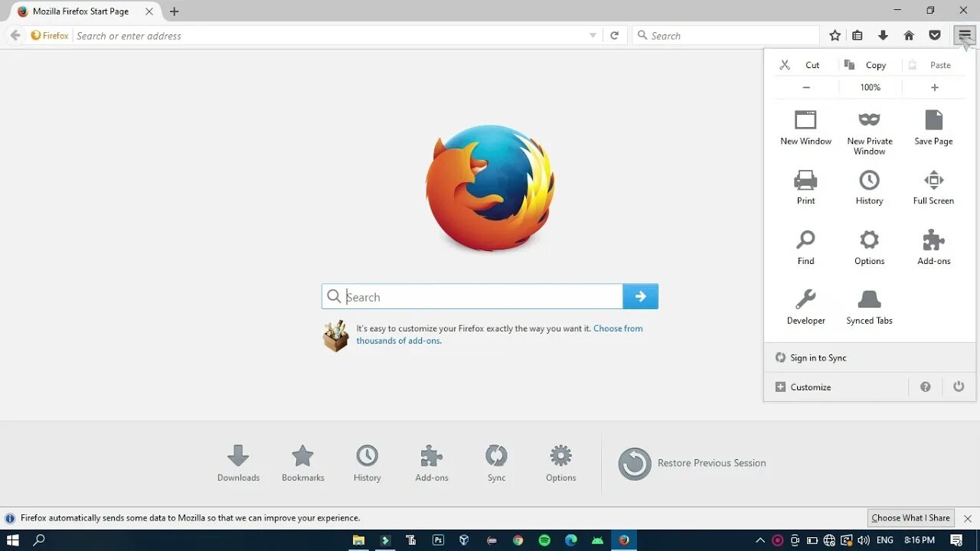980x551 pixels.
Task: Open Downloads from start page launcher
Action: point(238,464)
